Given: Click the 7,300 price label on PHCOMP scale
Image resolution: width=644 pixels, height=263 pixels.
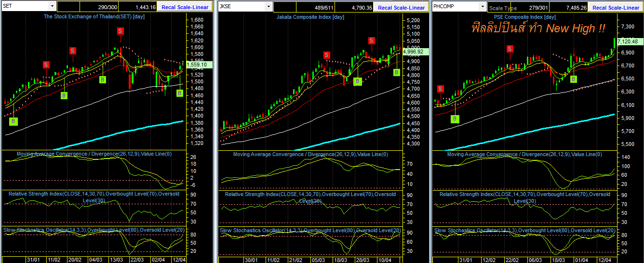Looking at the screenshot, I should coord(628,26).
